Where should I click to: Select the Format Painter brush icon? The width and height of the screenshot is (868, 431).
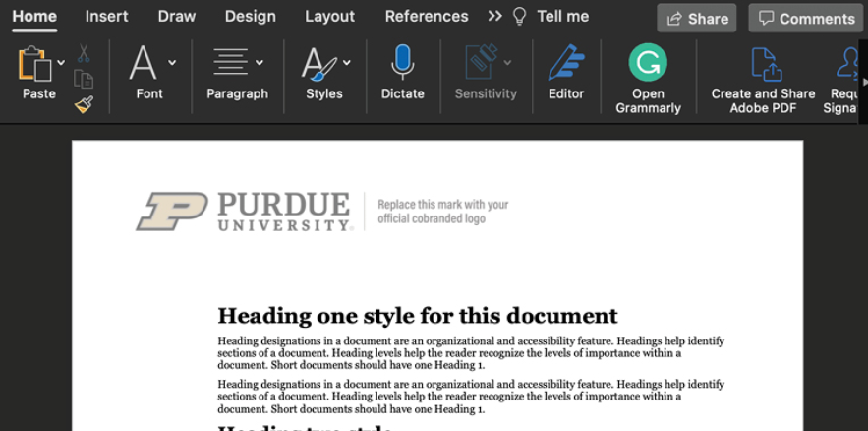pos(84,104)
